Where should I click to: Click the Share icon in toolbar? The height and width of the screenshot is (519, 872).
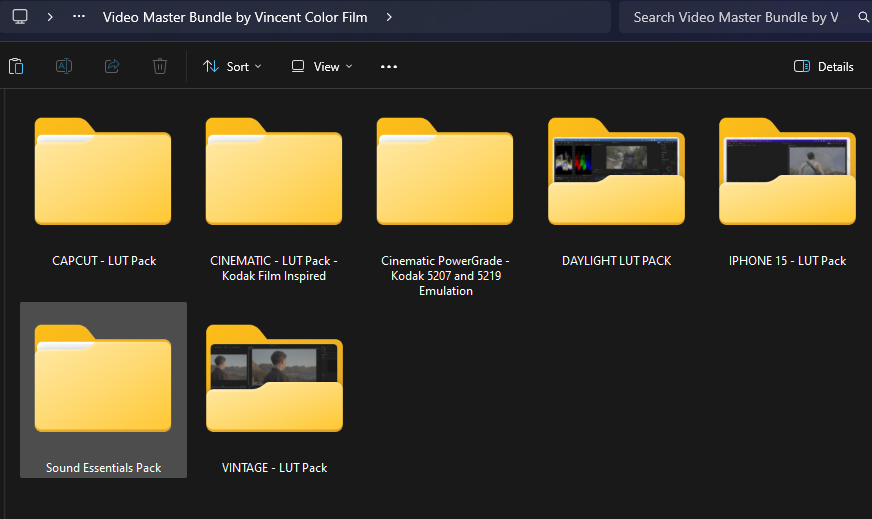(x=112, y=66)
